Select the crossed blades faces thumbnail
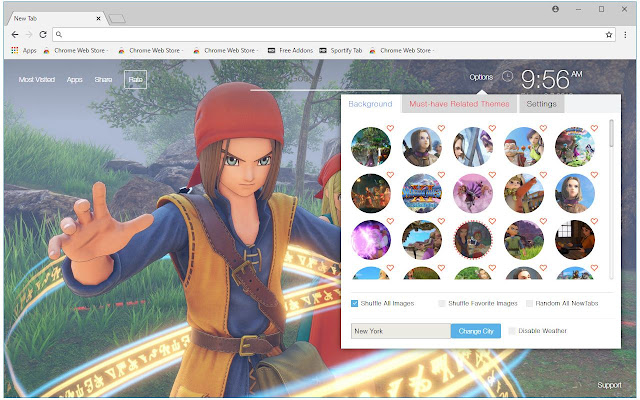The height and width of the screenshot is (400, 640). pyautogui.click(x=473, y=147)
